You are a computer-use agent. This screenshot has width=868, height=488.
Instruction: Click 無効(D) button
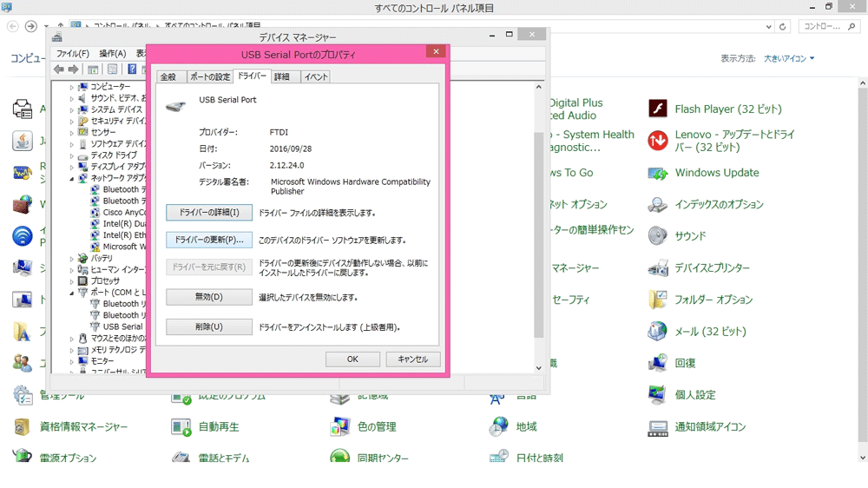tap(208, 297)
